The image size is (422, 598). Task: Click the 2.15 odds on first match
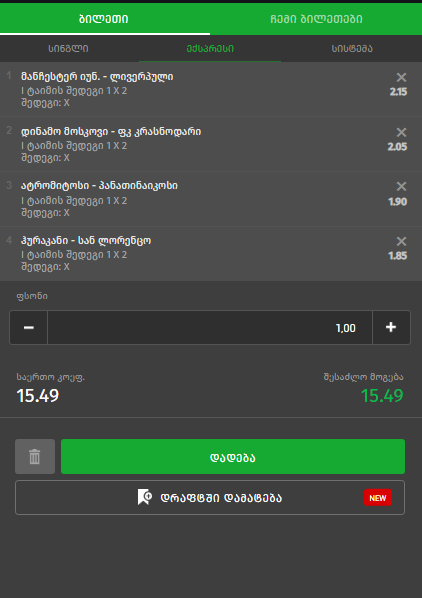(x=398, y=92)
